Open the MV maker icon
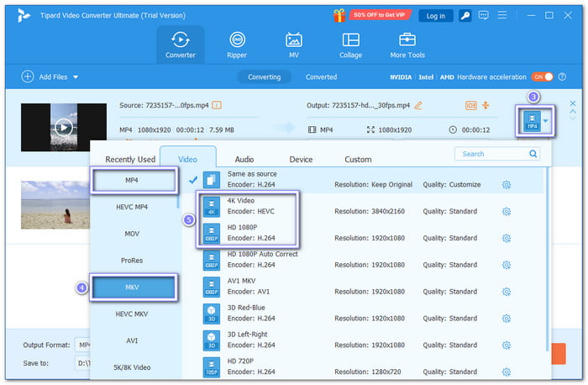 (x=294, y=45)
